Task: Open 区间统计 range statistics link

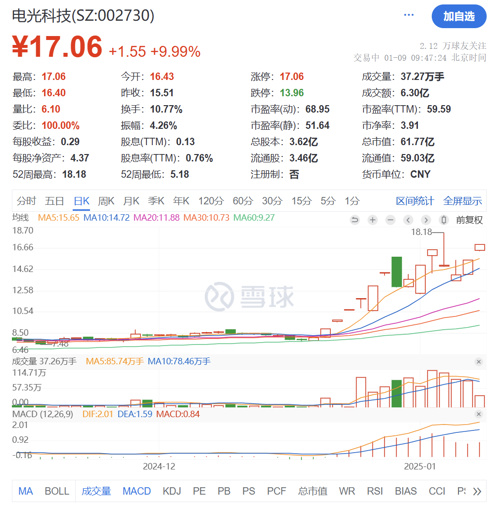Action: click(415, 201)
